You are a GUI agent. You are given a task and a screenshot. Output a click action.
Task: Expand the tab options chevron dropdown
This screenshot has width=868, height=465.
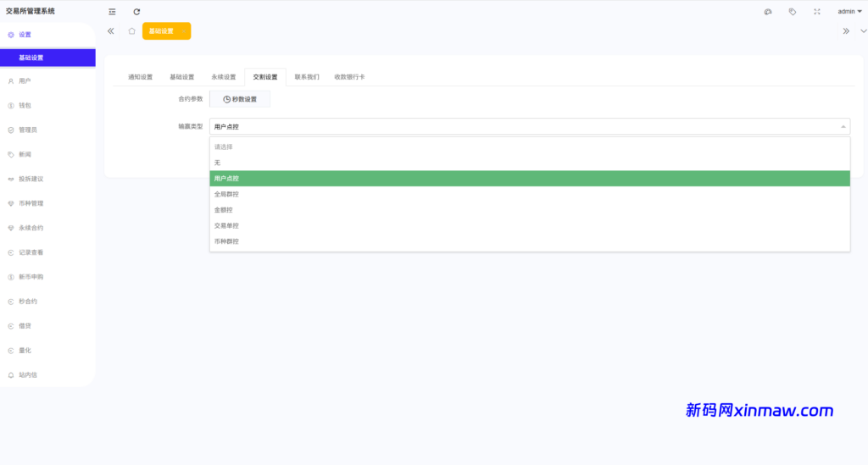pyautogui.click(x=863, y=31)
